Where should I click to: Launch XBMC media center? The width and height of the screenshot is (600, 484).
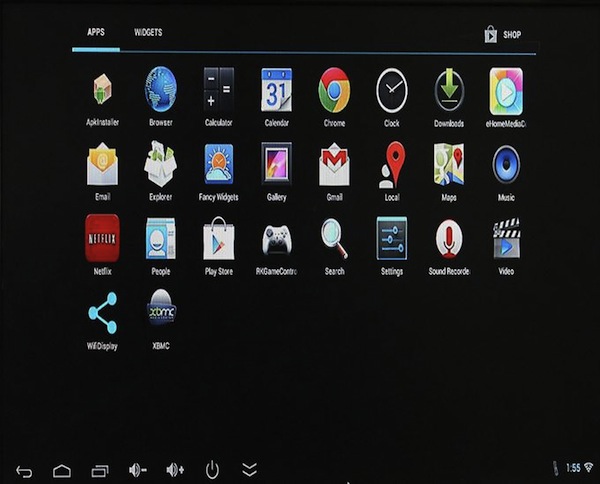tap(161, 308)
